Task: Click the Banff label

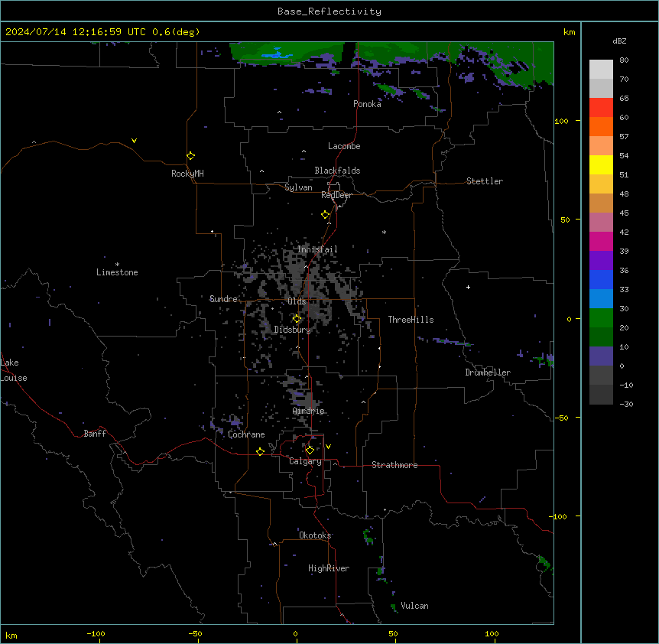Action: pyautogui.click(x=95, y=434)
